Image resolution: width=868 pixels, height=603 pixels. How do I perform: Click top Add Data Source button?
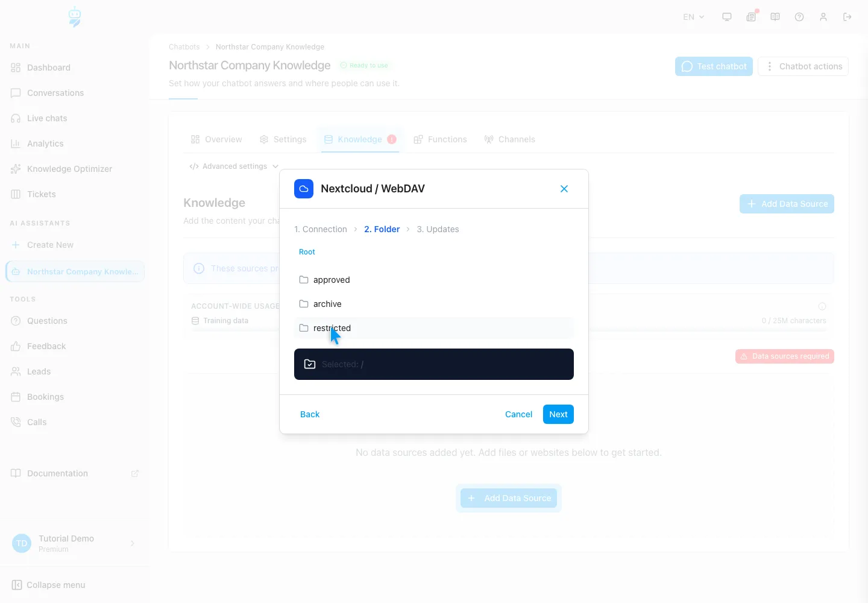pyautogui.click(x=787, y=204)
